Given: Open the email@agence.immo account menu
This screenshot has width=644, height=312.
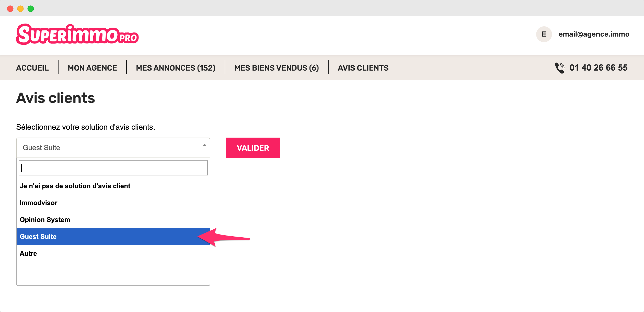Looking at the screenshot, I should click(594, 34).
